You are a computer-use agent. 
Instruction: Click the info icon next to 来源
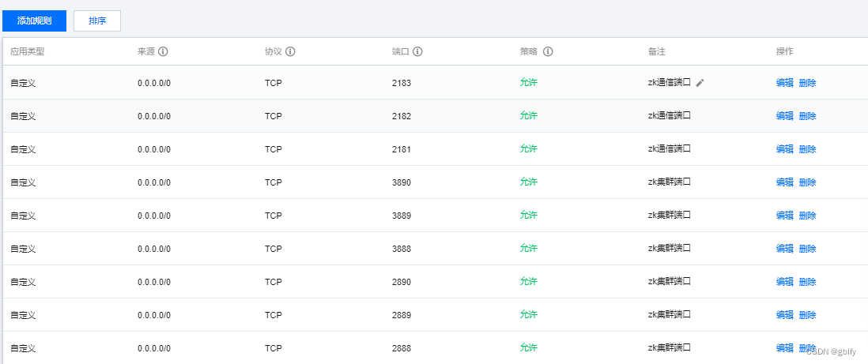[163, 52]
